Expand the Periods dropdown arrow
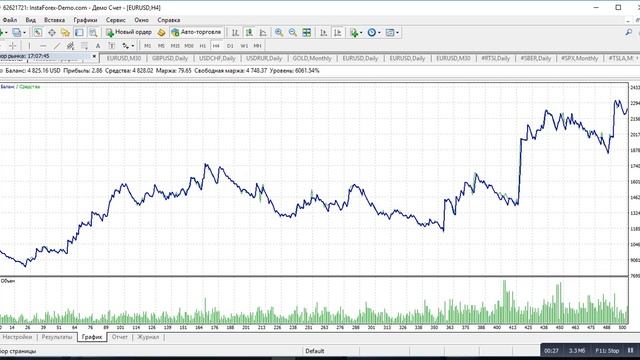Screen dimensions: 640x360 point(379,33)
